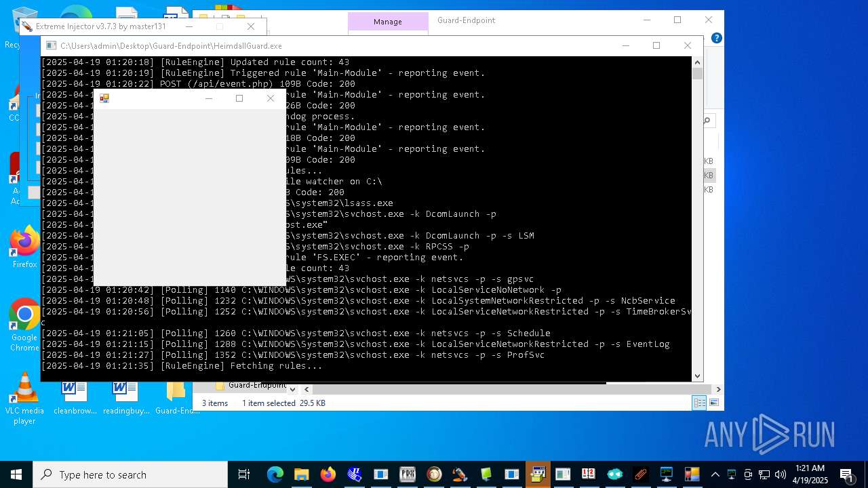Click the '[RuleEngine] Fetching rules...' console line
The width and height of the screenshot is (868, 488).
click(x=182, y=366)
